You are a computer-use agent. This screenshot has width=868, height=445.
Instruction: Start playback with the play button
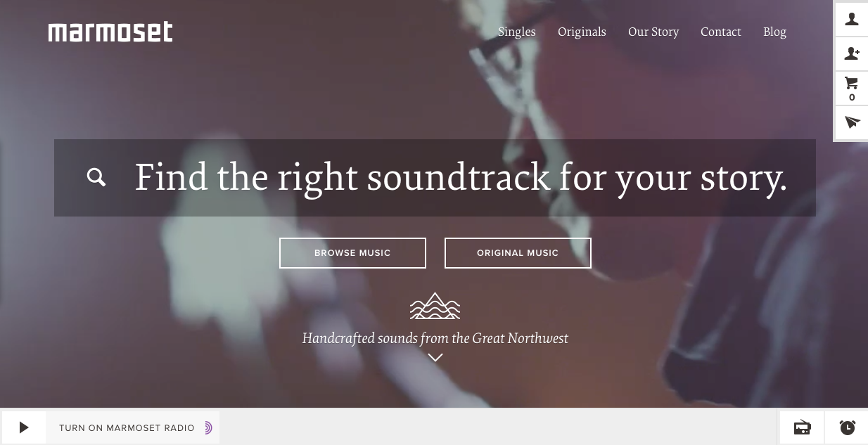(24, 427)
